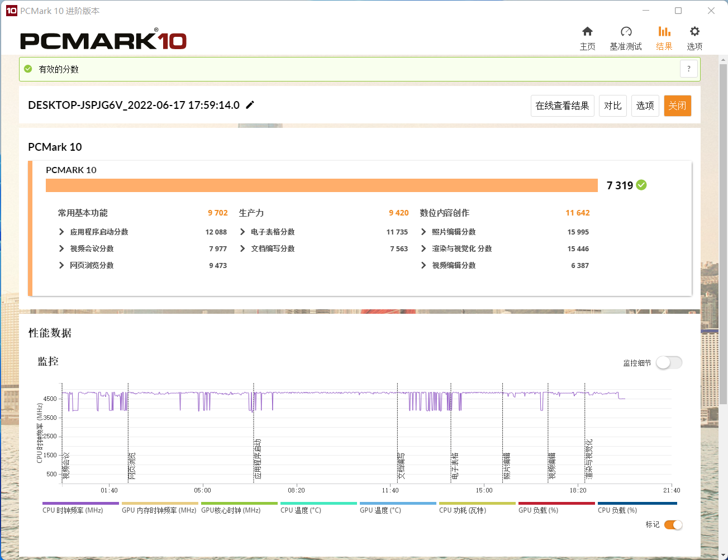Click the 性能数据 section heading
This screenshot has height=560, width=728.
[x=50, y=333]
